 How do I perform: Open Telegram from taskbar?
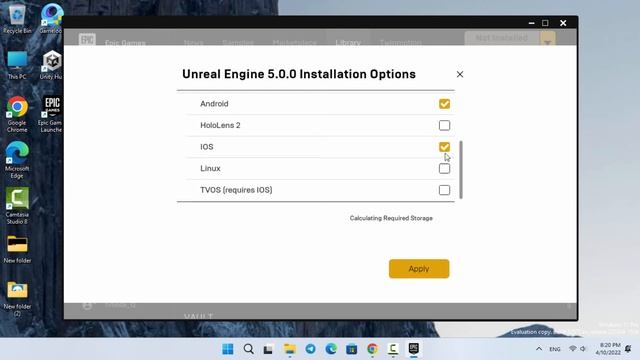tap(310, 349)
